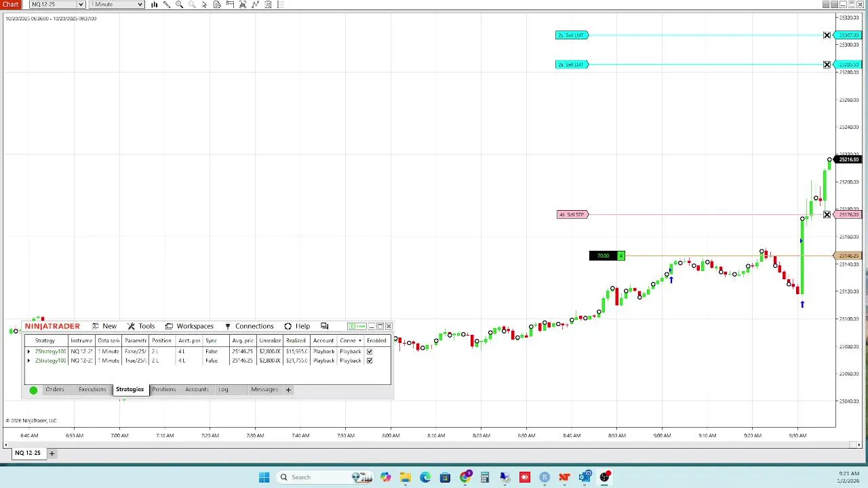
Task: Open OBS Studio from the taskbar
Action: point(604,477)
